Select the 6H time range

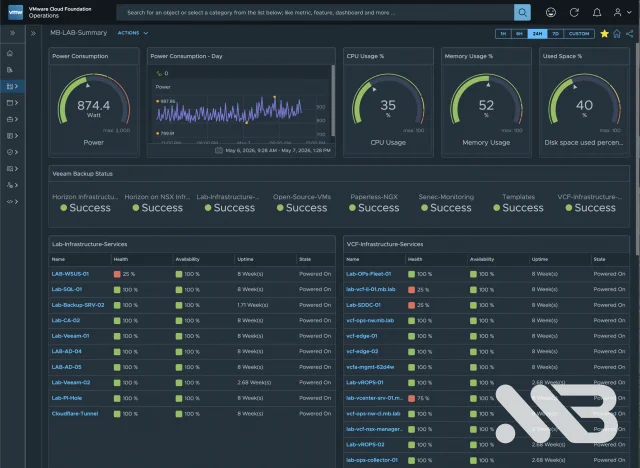click(519, 33)
